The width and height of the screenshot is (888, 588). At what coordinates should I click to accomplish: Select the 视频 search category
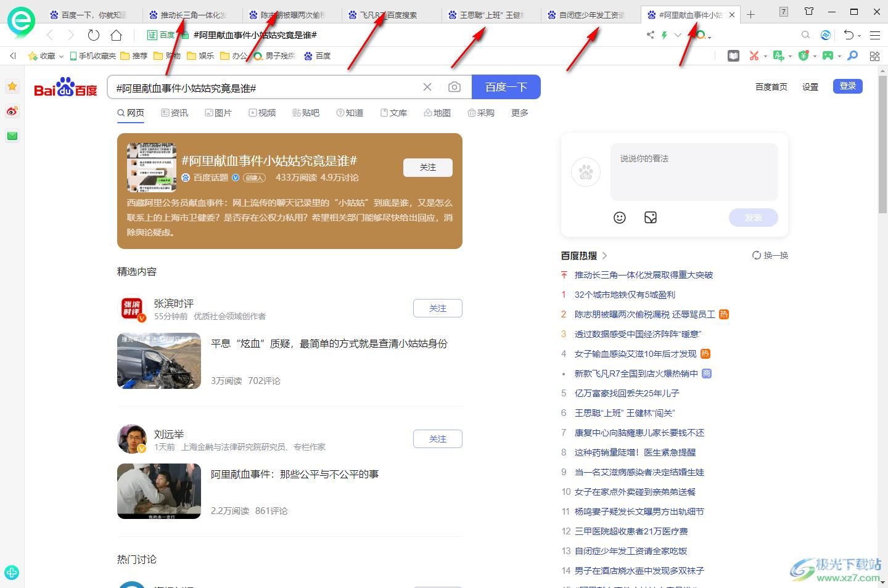(x=262, y=113)
